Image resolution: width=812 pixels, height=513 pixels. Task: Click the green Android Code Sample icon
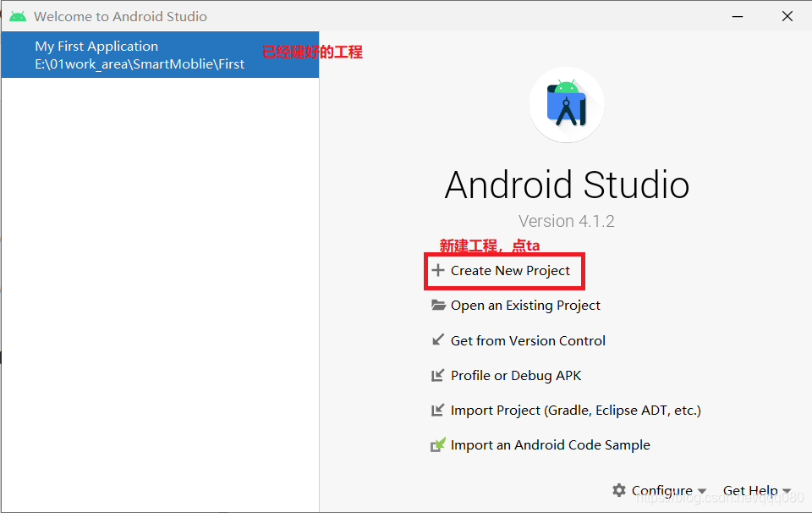438,444
